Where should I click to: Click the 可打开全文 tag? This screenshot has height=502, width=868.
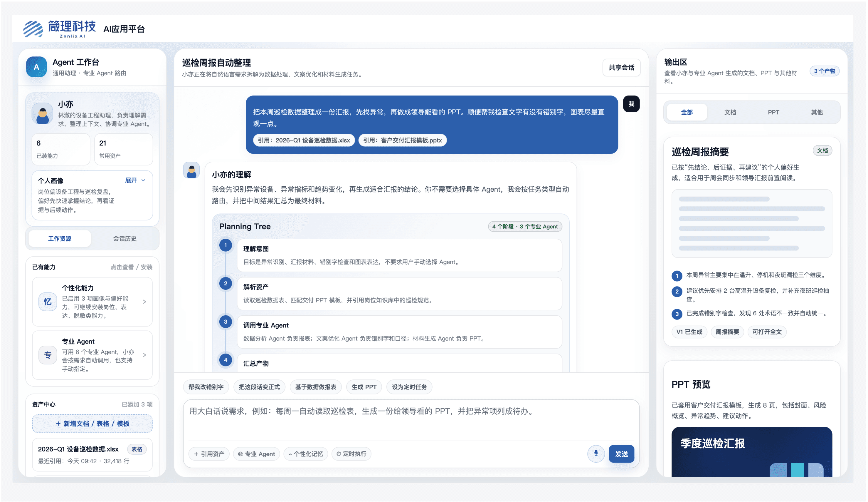(767, 332)
